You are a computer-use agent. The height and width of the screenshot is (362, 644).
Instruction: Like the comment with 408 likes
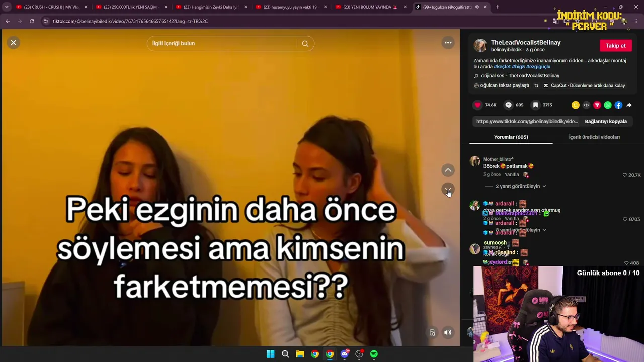[x=626, y=263]
